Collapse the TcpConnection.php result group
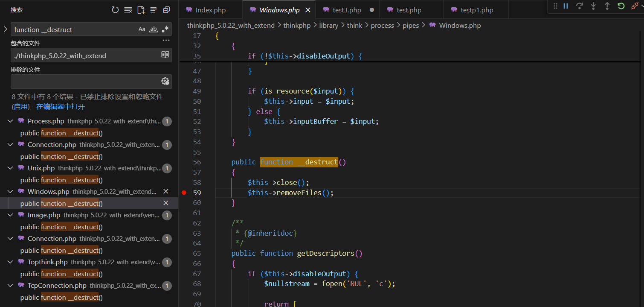The image size is (644, 307). coord(10,286)
